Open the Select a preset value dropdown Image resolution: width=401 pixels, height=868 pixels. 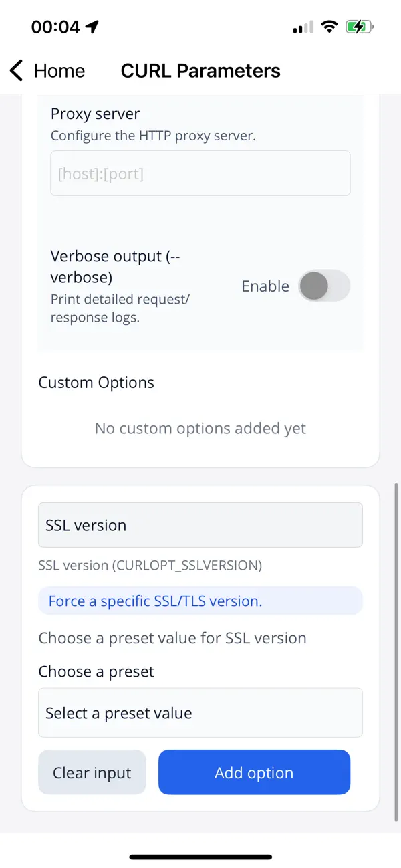[x=200, y=712]
